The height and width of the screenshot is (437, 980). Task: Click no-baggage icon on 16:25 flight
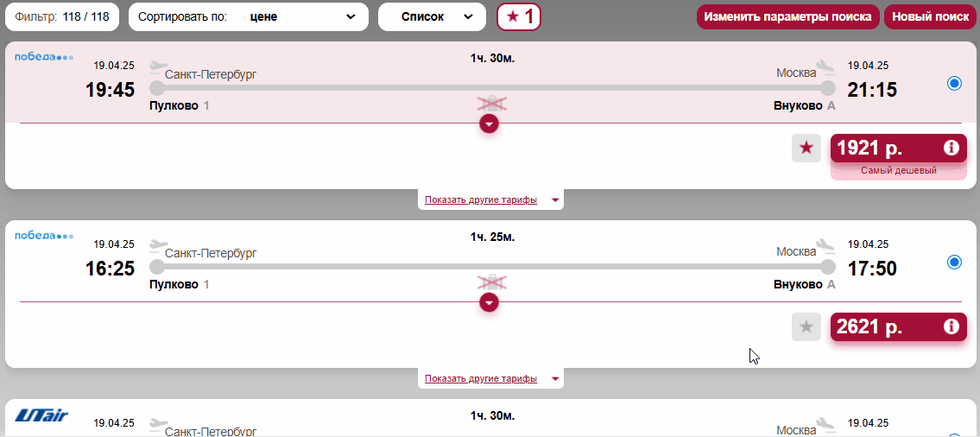[491, 282]
